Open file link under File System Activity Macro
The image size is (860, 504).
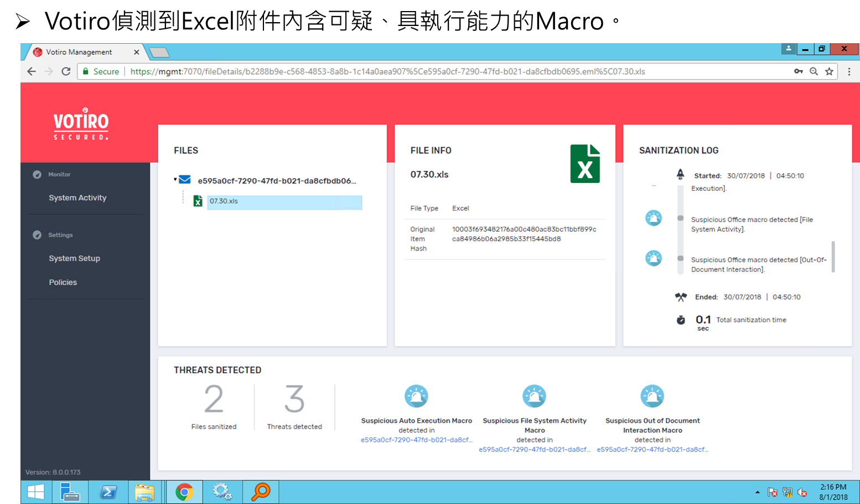[x=535, y=449]
